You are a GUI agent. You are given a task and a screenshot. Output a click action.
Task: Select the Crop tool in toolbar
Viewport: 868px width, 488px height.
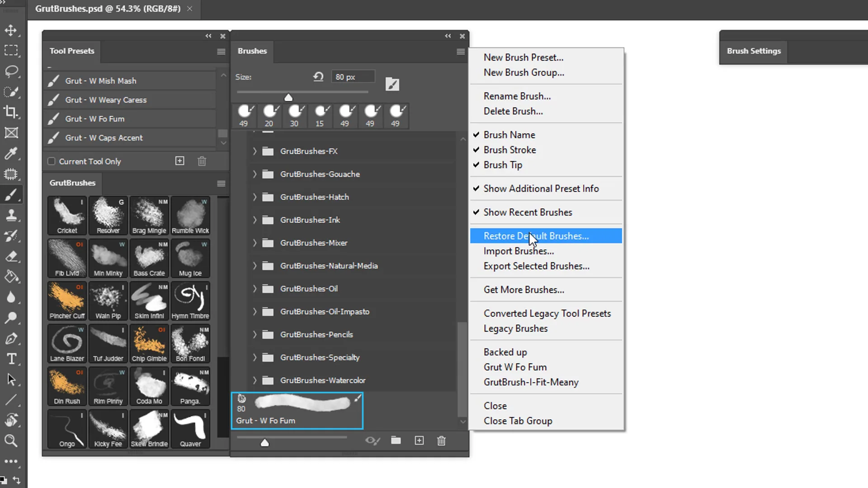click(11, 112)
